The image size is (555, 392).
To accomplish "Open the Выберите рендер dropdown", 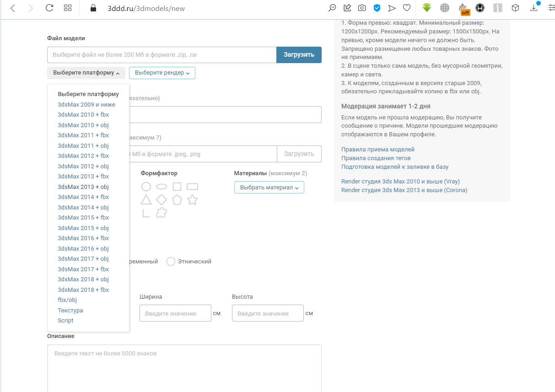I will (x=162, y=73).
